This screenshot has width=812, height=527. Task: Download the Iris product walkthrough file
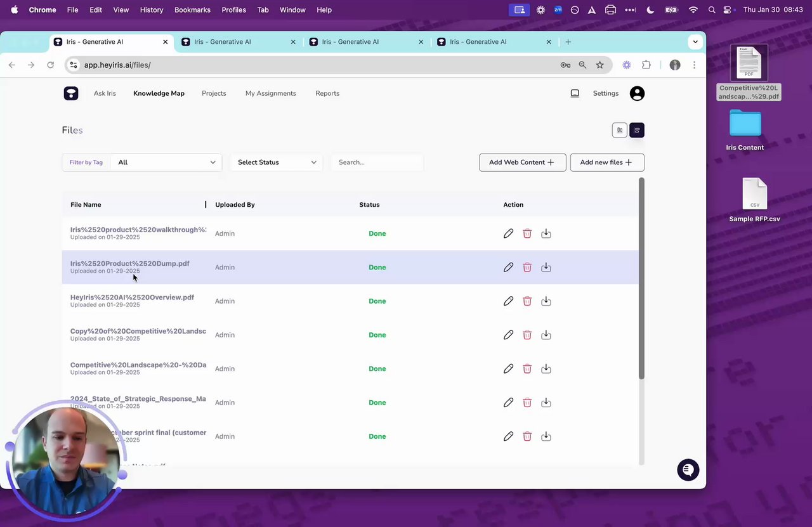(546, 233)
